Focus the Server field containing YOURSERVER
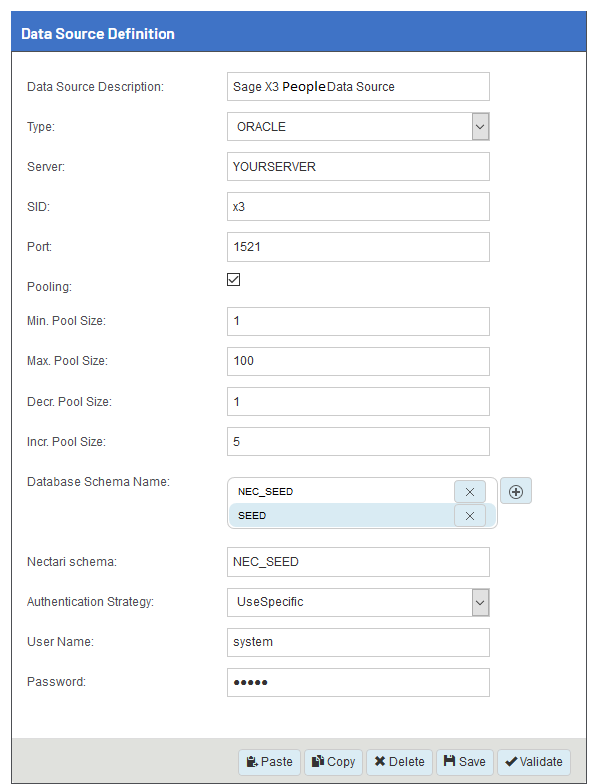Screen dimensions: 599x784 [x=358, y=166]
